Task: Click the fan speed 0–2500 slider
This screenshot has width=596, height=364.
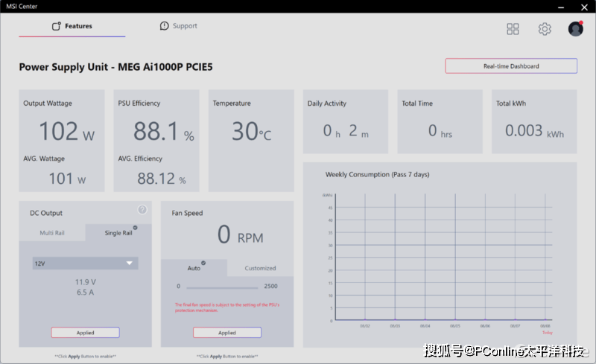Action: 221,287
